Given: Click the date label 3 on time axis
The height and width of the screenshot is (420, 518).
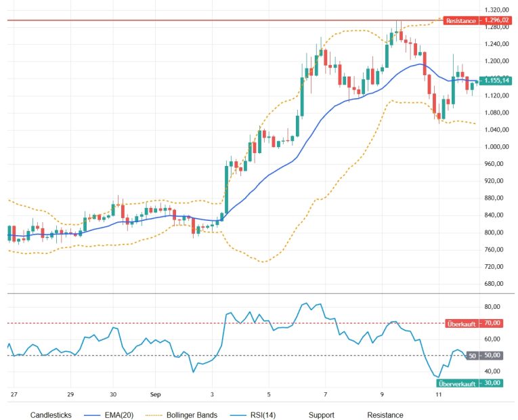Looking at the screenshot, I should coord(212,394).
